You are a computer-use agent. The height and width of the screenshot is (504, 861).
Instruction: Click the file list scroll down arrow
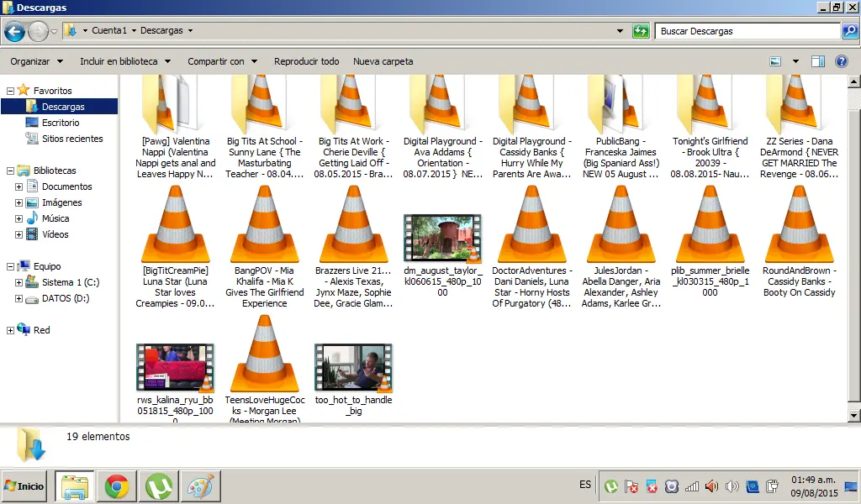[x=854, y=415]
